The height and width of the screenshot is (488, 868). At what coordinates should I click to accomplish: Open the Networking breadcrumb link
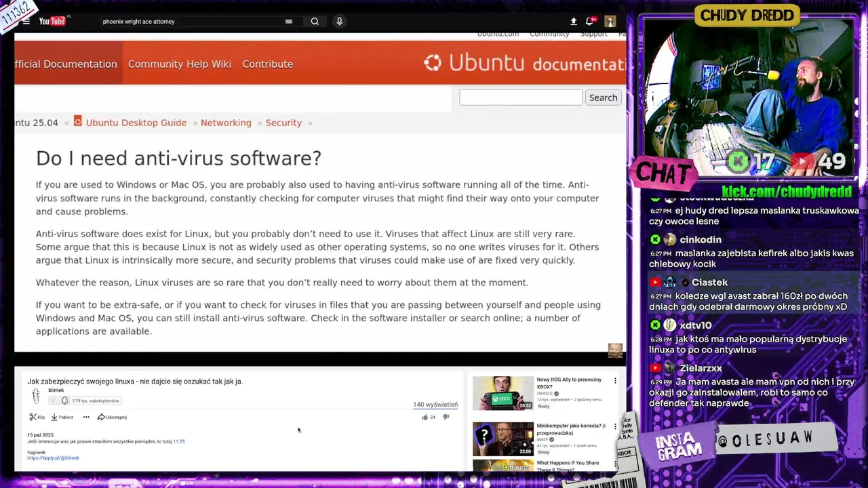(x=226, y=123)
